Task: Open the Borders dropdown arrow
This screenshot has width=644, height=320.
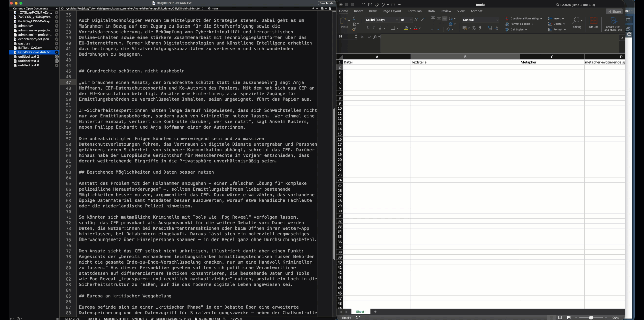Action: point(397,28)
